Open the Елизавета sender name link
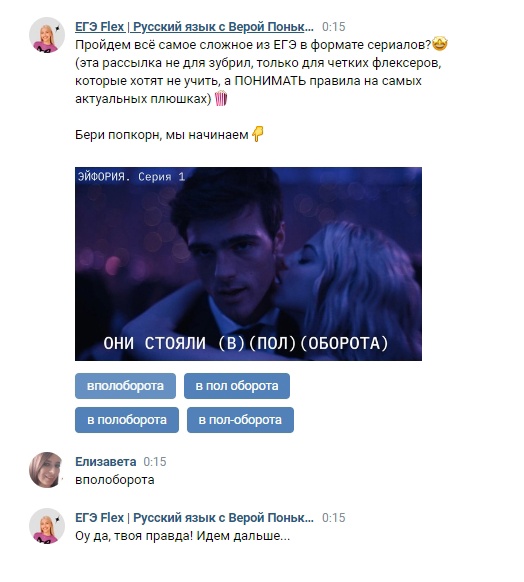Screen dimensions: 524x582 [106, 462]
